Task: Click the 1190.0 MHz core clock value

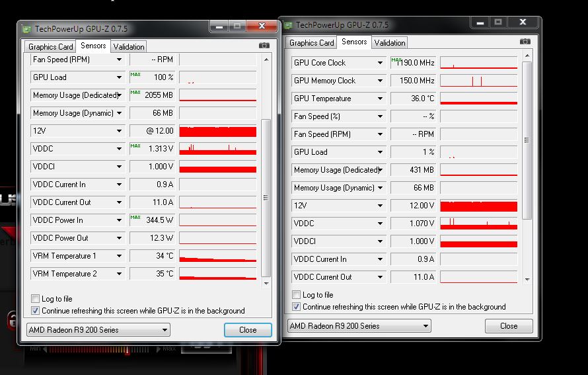Action: [x=413, y=63]
